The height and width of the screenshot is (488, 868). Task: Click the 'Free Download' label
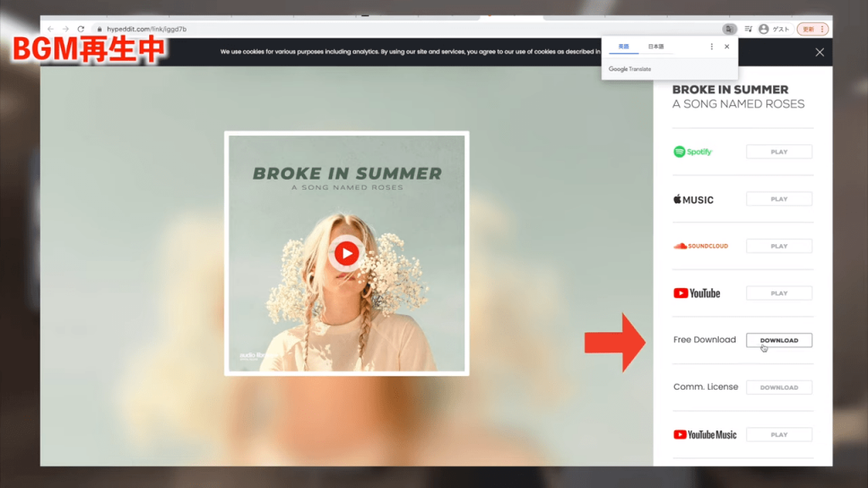tap(704, 340)
